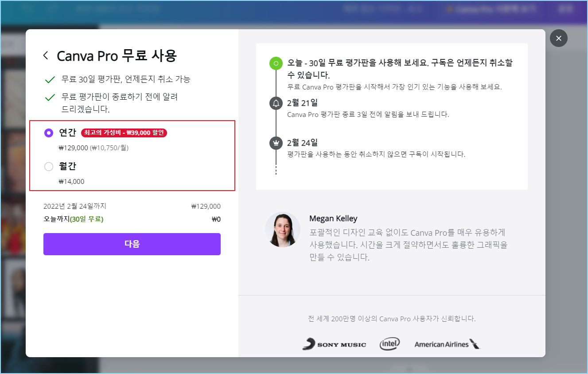Viewport: 588px width, 374px height.
Task: Click the red 최고의 가성비 discount badge
Action: point(124,132)
